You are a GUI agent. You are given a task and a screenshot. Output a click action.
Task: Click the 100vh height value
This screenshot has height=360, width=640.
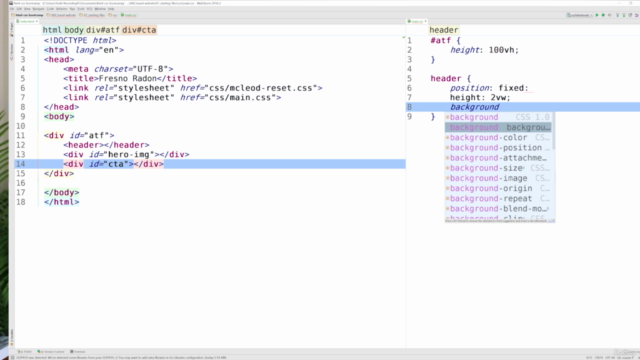[x=503, y=50]
